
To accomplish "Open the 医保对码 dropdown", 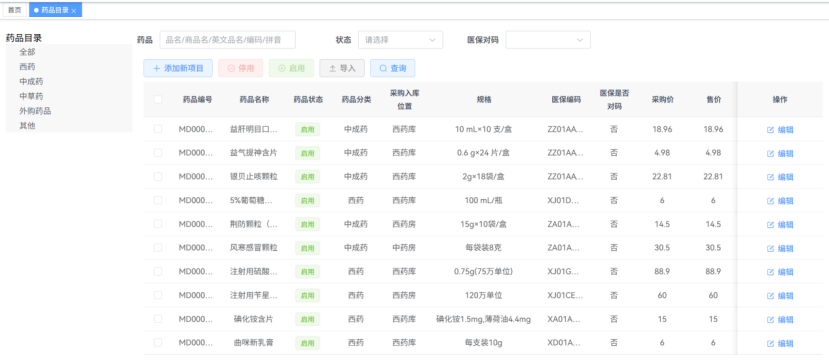I will coord(548,40).
